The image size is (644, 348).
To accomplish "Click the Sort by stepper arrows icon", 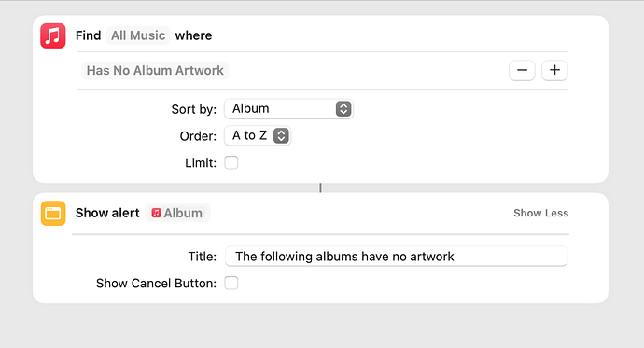I will [343, 109].
